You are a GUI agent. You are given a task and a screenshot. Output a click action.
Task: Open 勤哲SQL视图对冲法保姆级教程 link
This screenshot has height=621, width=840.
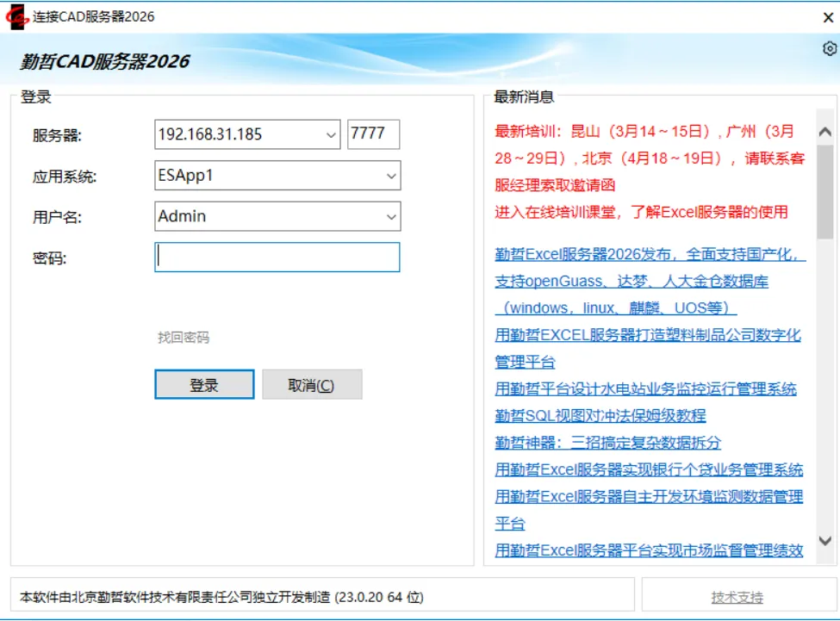600,416
